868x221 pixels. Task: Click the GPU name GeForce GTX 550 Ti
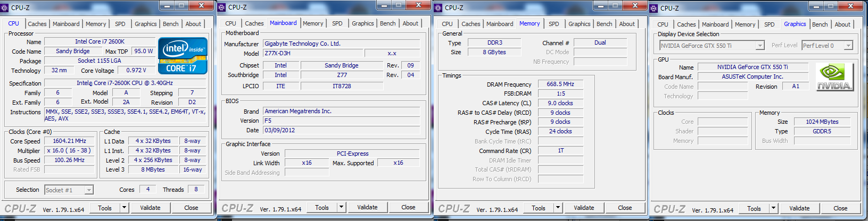tap(753, 67)
